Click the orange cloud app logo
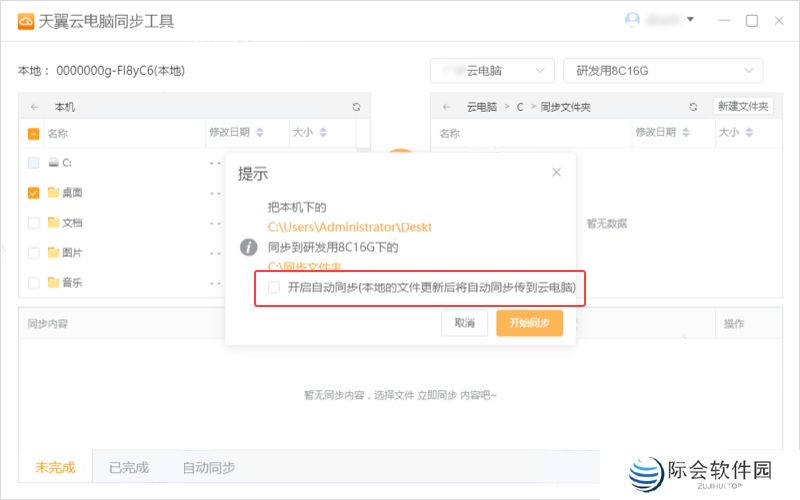 tap(26, 21)
